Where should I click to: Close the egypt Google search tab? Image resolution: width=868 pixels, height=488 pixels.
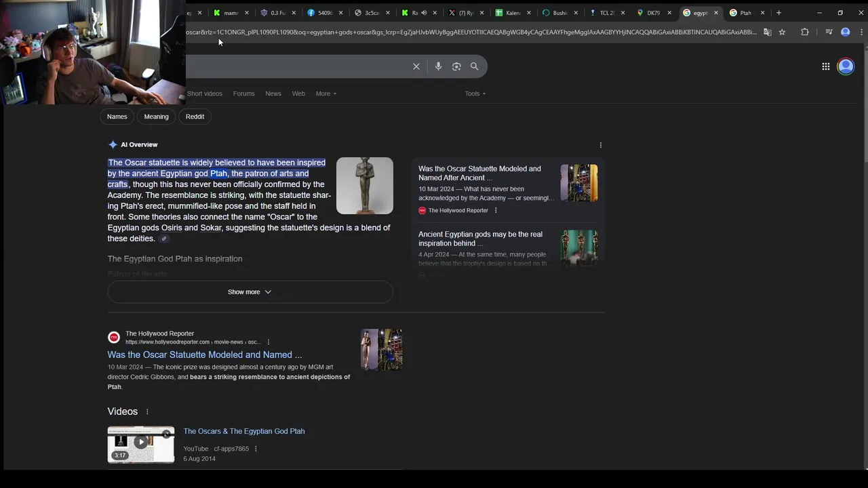pyautogui.click(x=715, y=13)
